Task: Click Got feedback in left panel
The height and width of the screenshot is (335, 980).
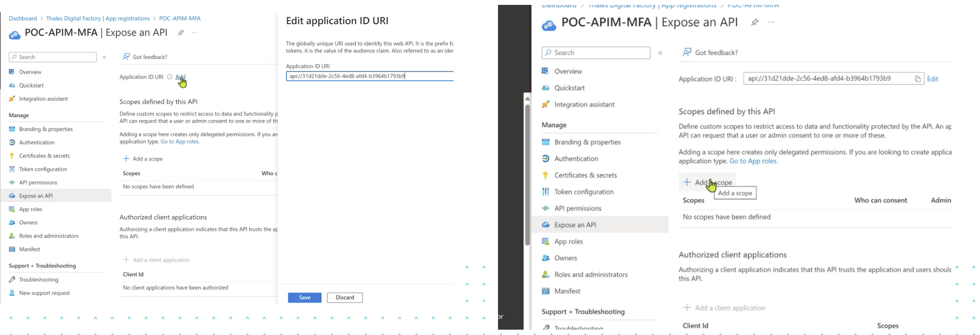Action: pos(145,57)
